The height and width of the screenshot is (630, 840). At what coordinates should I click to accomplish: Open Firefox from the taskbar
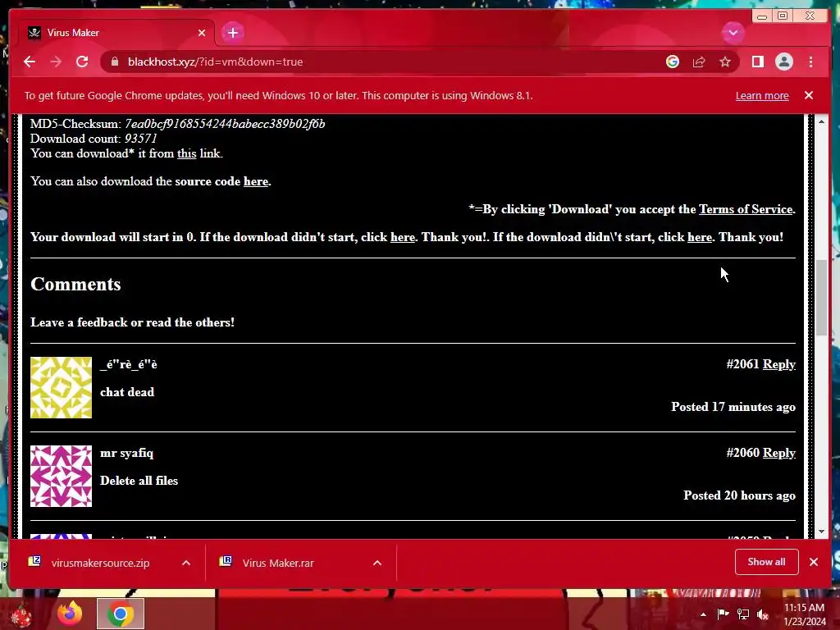(x=70, y=614)
